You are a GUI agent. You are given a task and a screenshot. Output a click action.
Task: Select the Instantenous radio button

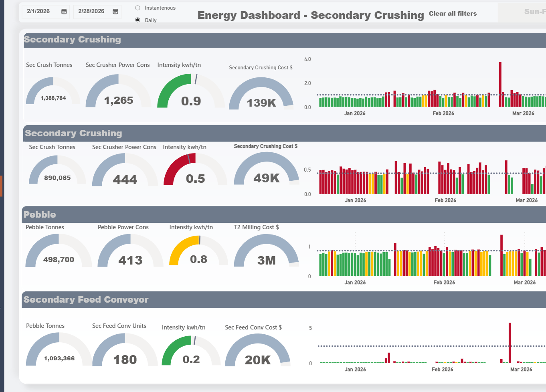[138, 7]
